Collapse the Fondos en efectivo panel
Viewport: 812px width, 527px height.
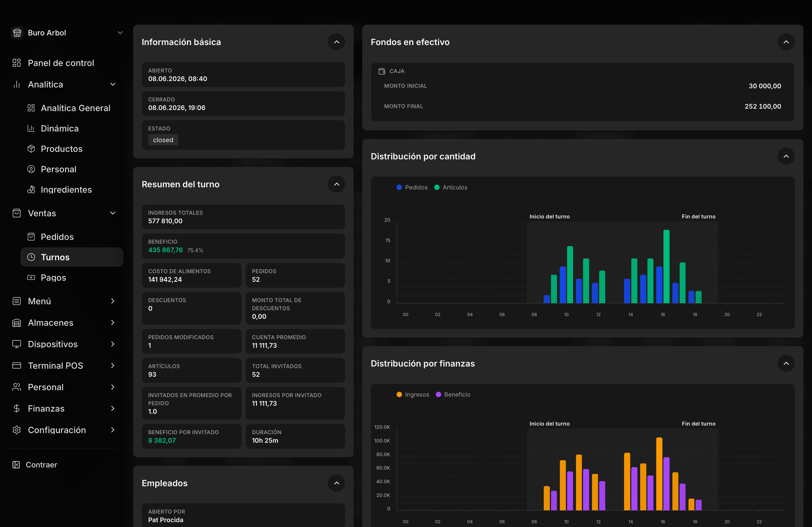(x=786, y=42)
